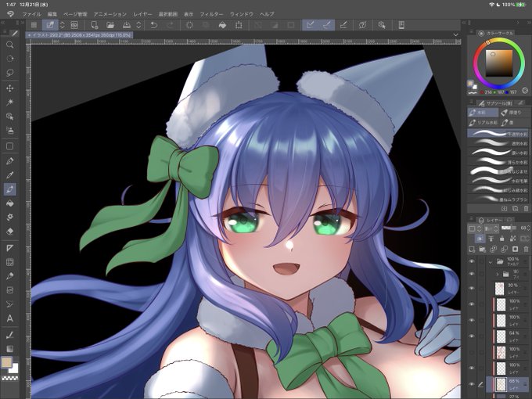Click the Save icon in command bar
Image resolution: width=532 pixels, height=399 pixels.
pos(127,25)
